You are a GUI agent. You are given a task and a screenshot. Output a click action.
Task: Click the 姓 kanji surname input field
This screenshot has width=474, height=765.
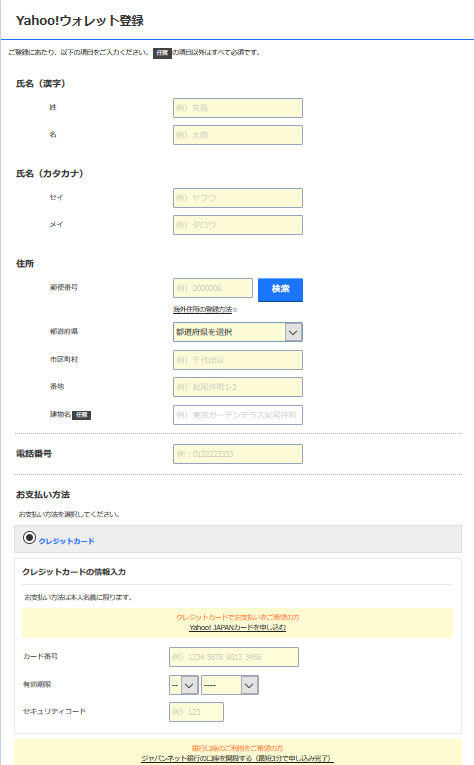click(x=237, y=108)
